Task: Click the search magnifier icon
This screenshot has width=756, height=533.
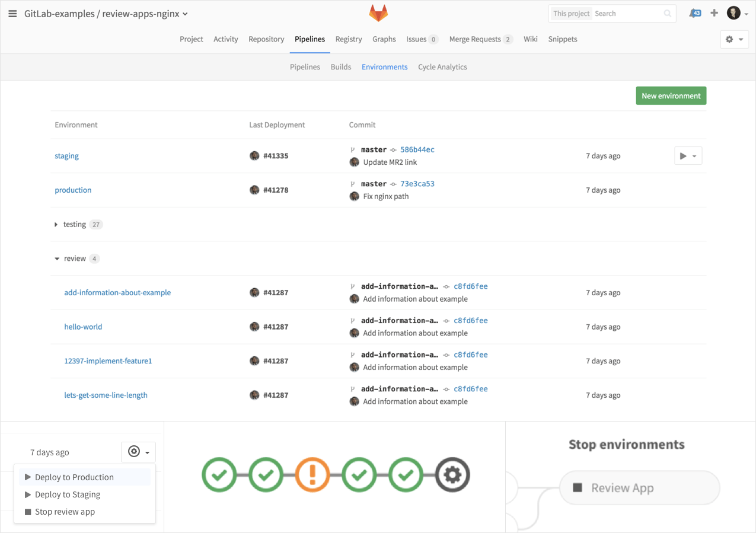Action: tap(668, 13)
